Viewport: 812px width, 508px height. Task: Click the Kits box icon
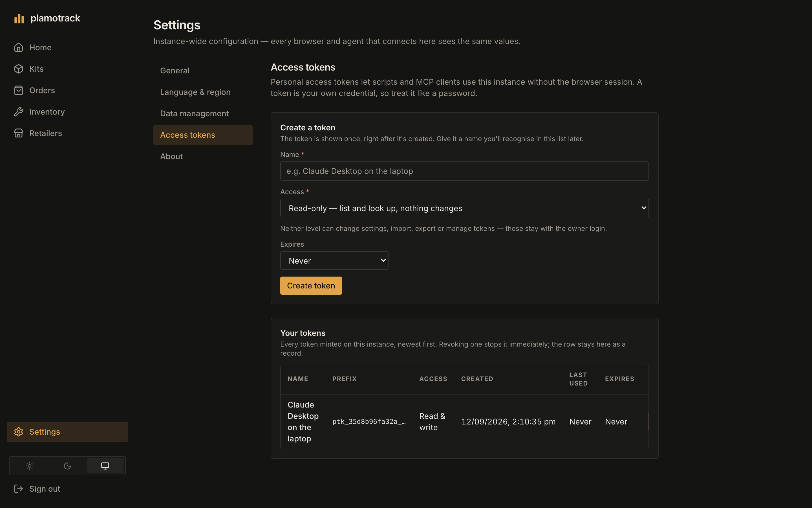tap(18, 69)
